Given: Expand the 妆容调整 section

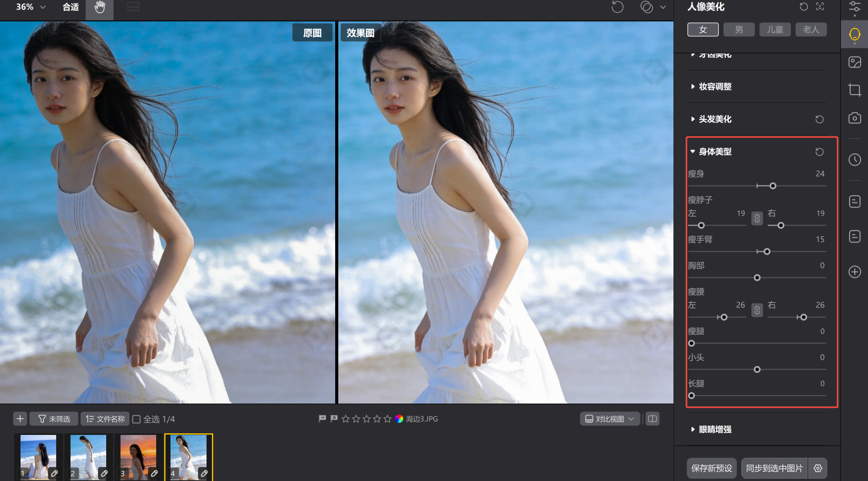Looking at the screenshot, I should point(715,87).
